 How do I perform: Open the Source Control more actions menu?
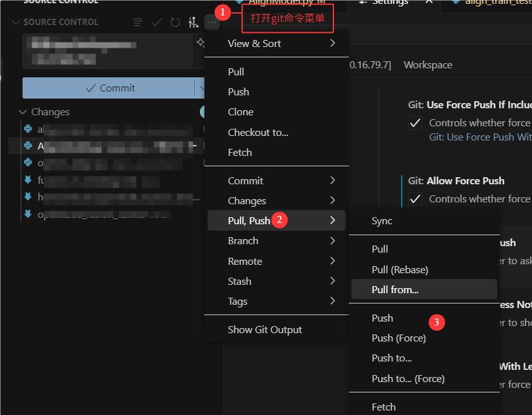click(212, 23)
